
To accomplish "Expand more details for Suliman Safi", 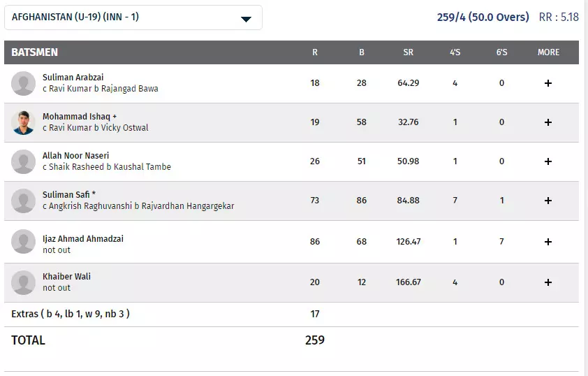I will pos(548,201).
